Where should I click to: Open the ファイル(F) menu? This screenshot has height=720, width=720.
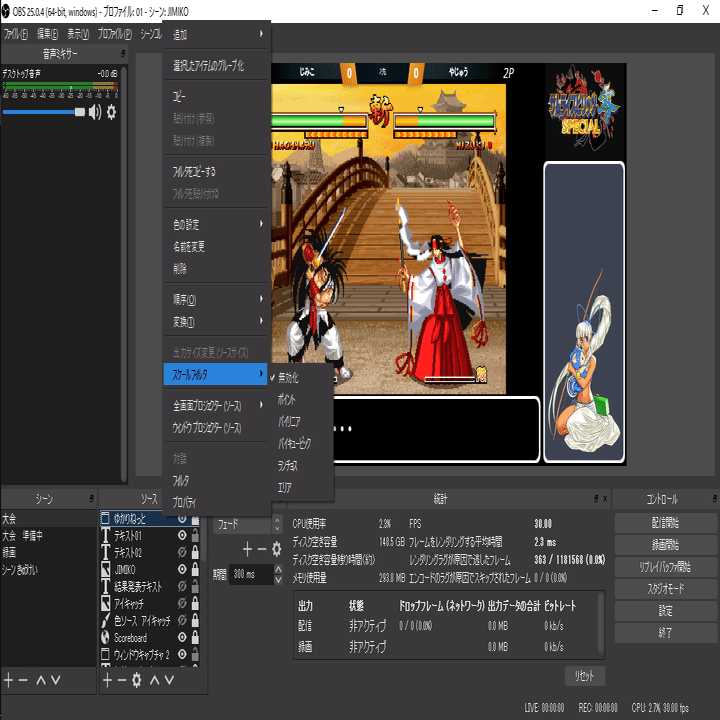[16, 34]
